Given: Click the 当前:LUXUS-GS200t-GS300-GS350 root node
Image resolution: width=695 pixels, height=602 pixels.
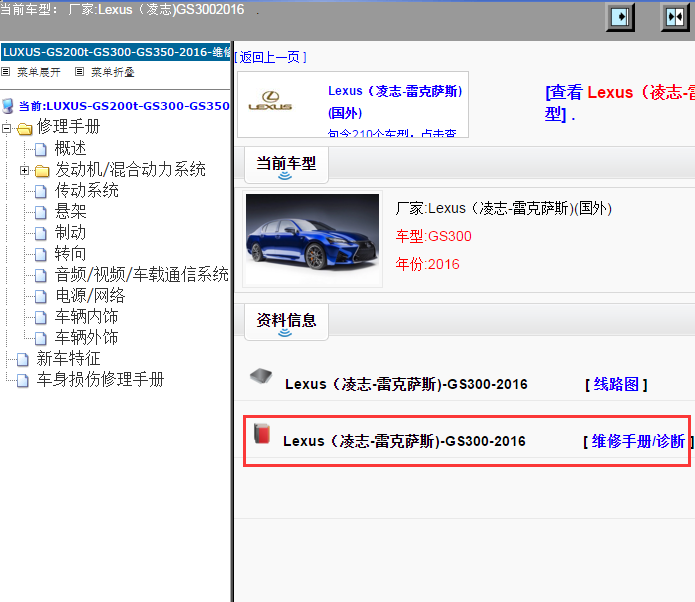Looking at the screenshot, I should click(124, 106).
